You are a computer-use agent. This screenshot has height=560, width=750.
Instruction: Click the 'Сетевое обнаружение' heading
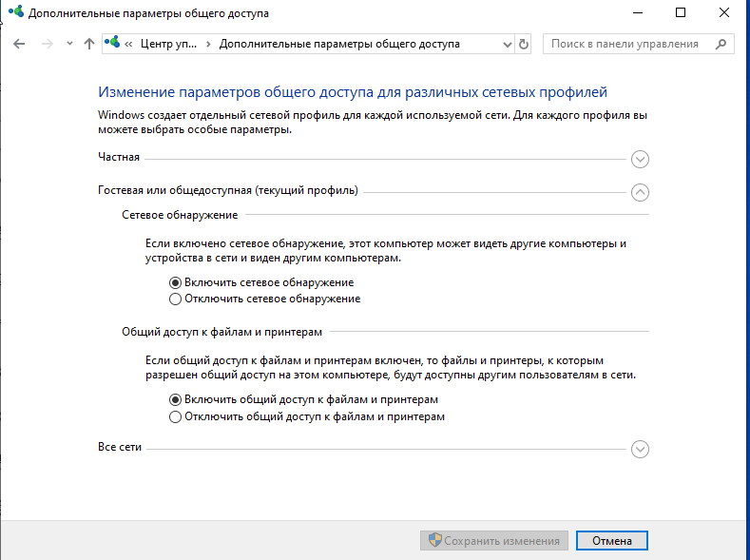click(x=180, y=215)
